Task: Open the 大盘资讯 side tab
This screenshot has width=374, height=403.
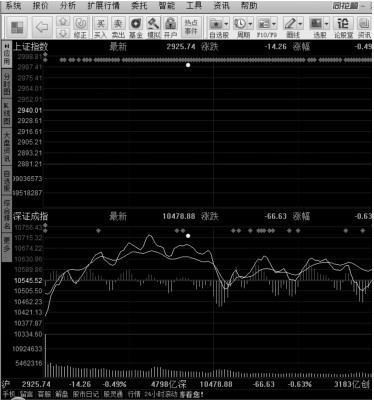Action: click(x=7, y=147)
